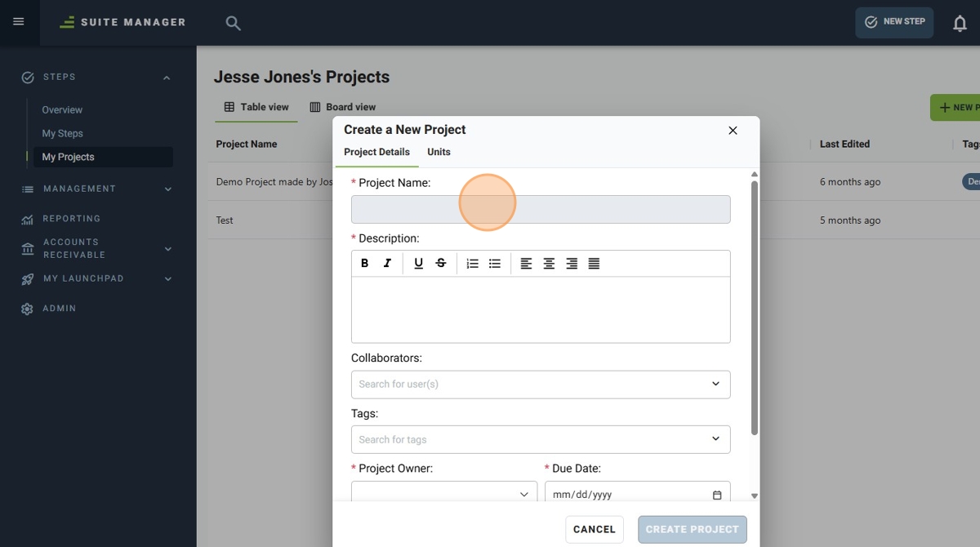Click the green New Project button
980x547 pixels.
955,108
